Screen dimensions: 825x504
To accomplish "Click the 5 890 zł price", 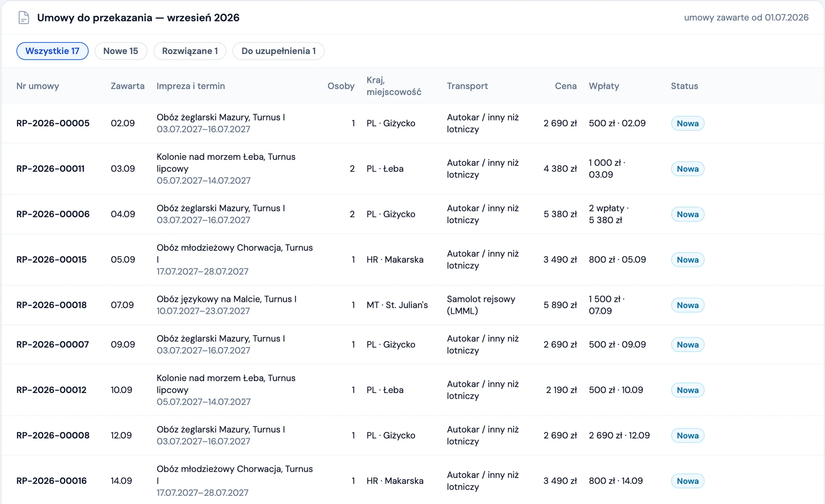I will (560, 305).
